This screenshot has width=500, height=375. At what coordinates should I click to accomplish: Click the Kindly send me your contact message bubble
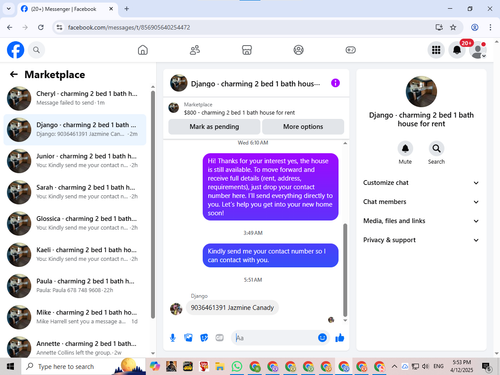(x=270, y=255)
